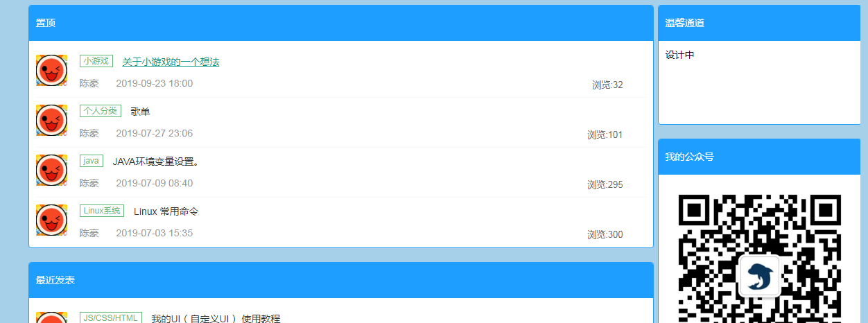The height and width of the screenshot is (323, 868).
Task: Click avatar icon beside JAVA环境变量设置 post
Action: pyautogui.click(x=51, y=170)
